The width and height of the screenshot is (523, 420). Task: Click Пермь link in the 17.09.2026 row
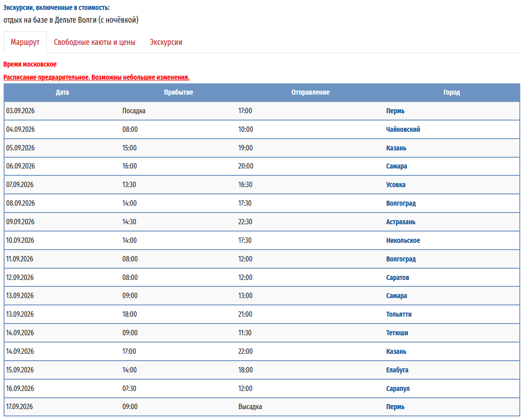coord(395,407)
